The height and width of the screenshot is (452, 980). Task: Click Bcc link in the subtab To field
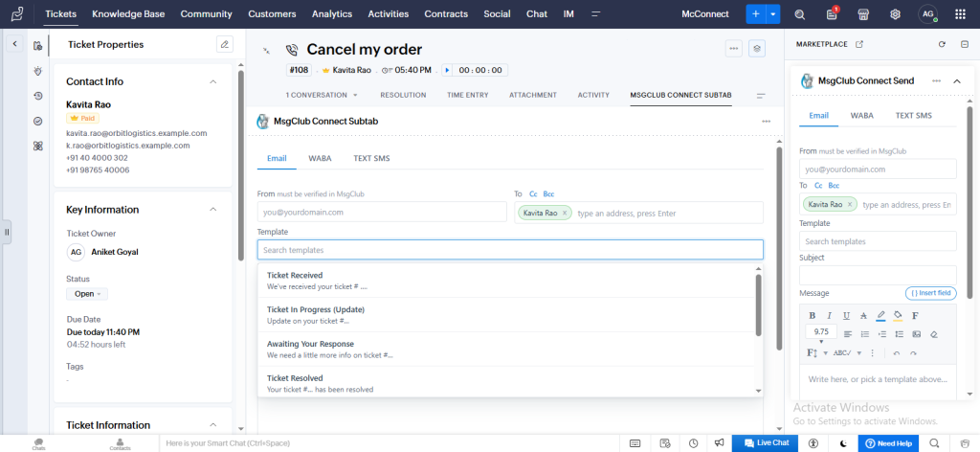point(548,193)
